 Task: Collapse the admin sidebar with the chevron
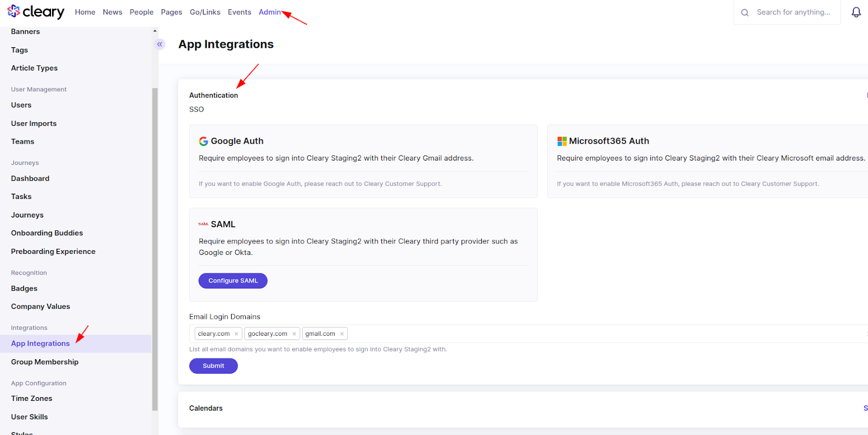[159, 44]
